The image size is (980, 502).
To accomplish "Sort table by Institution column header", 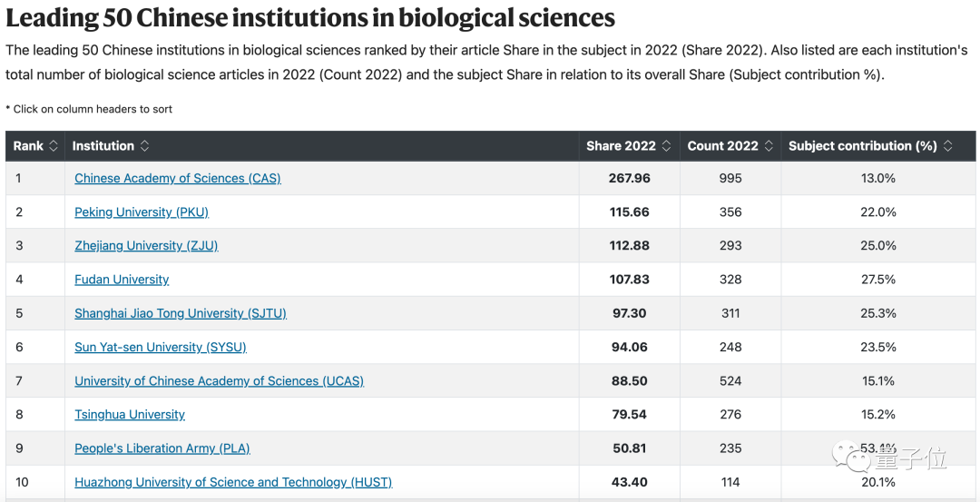I will [x=103, y=146].
